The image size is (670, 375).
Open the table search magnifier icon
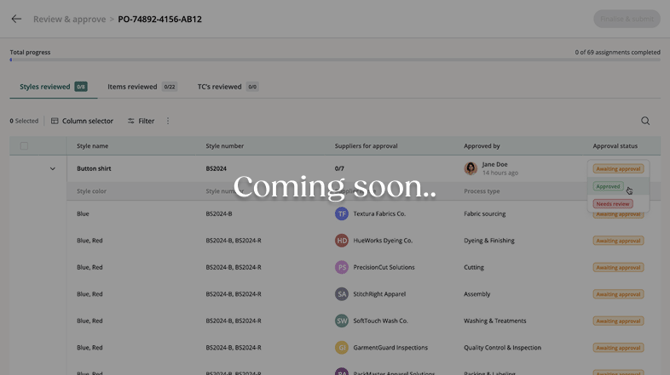645,121
